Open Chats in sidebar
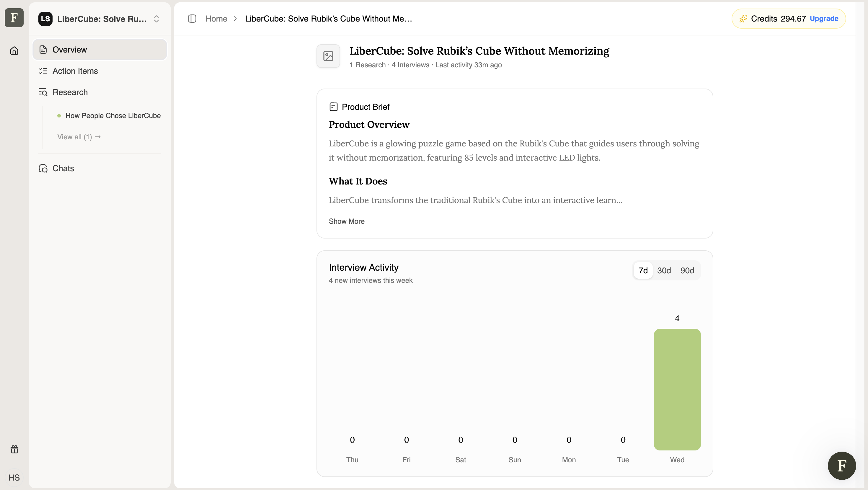 (100, 168)
